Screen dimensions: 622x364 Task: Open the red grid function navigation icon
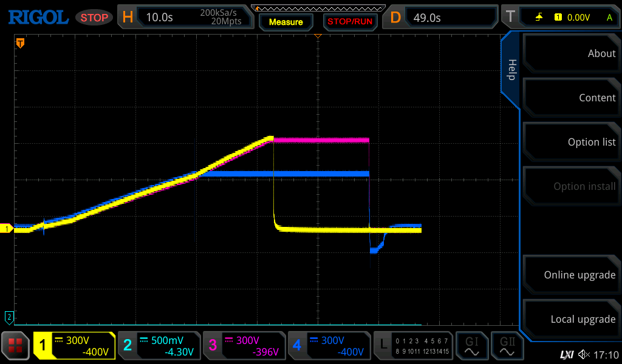[x=16, y=346]
